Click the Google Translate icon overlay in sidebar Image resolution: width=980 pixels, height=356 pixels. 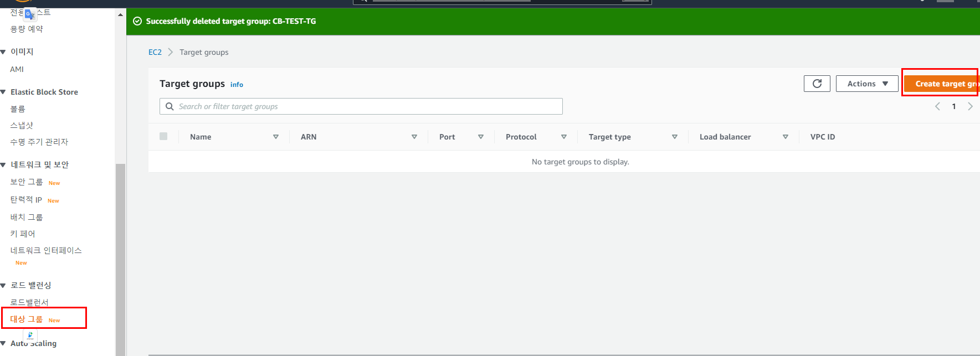pyautogui.click(x=30, y=14)
